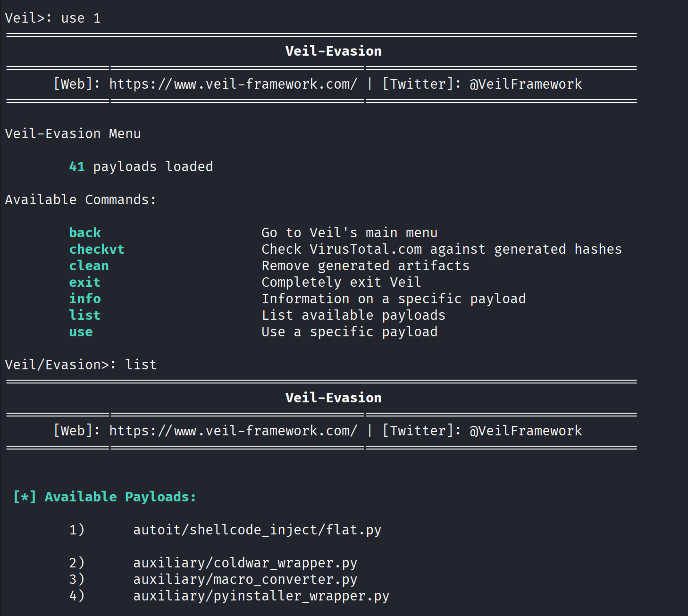Viewport: 688px width, 616px height.
Task: Open the veil-framework.com URL in the second banner
Action: tap(233, 431)
